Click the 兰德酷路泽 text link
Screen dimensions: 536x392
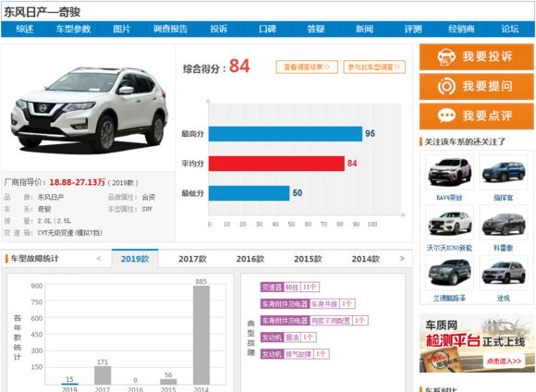[x=449, y=299]
